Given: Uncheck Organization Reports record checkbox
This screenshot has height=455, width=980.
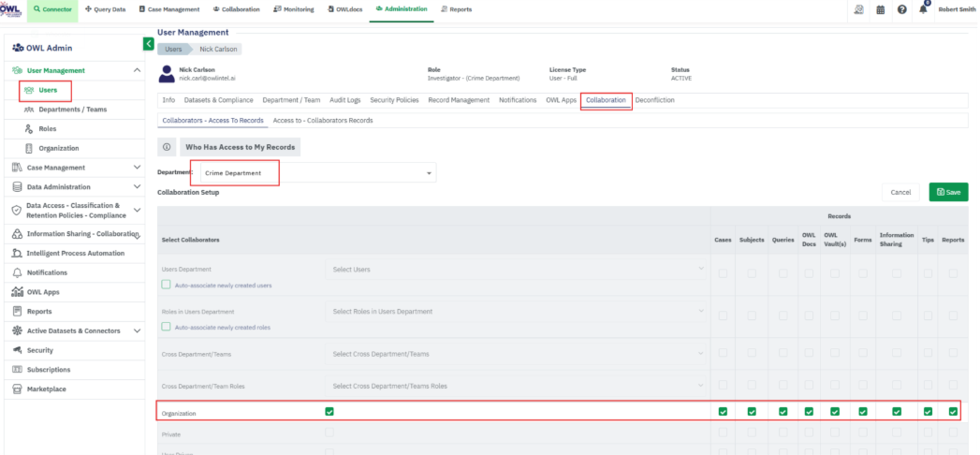Looking at the screenshot, I should 953,411.
